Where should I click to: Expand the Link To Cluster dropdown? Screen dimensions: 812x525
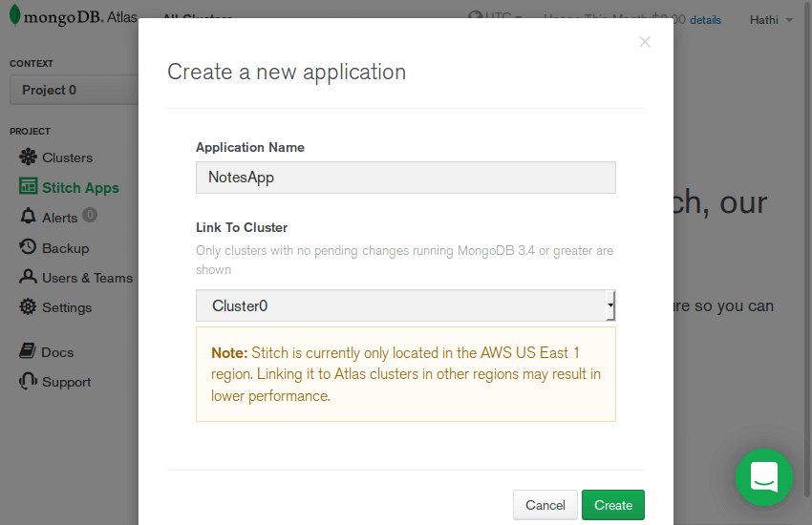(405, 306)
